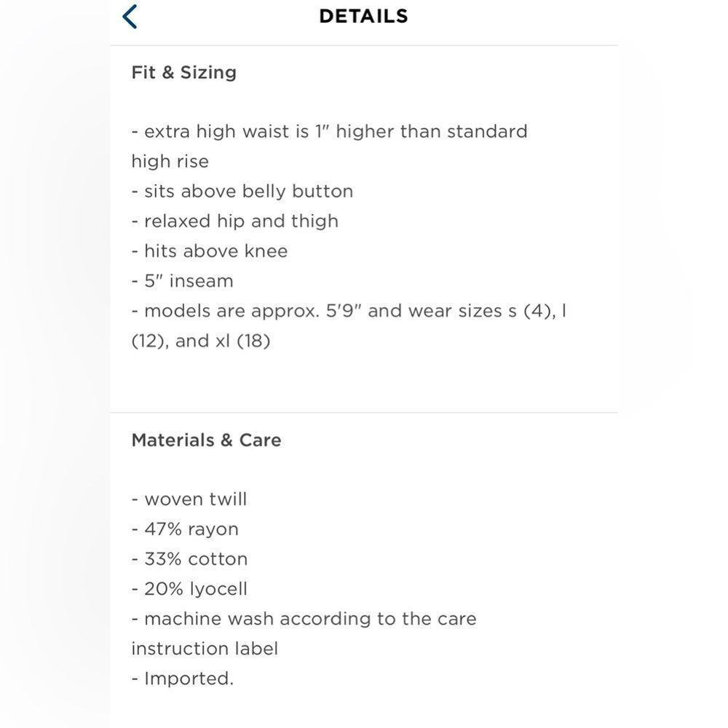Click the DETAILS page title
Image resolution: width=728 pixels, height=728 pixels.
[363, 16]
